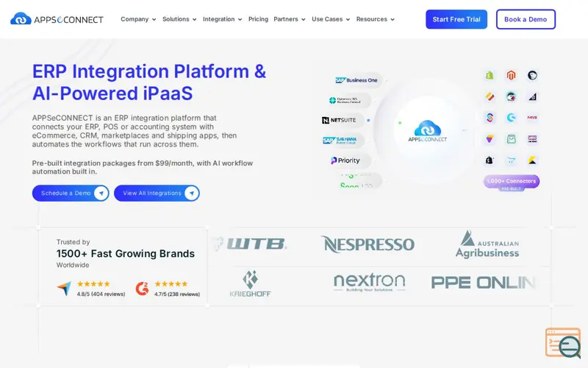Click the Schedule a Demo button label
The image size is (588, 368).
click(66, 193)
